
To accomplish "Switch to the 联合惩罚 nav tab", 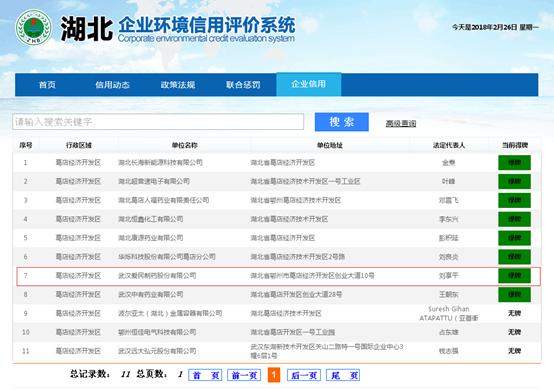I will tap(243, 85).
